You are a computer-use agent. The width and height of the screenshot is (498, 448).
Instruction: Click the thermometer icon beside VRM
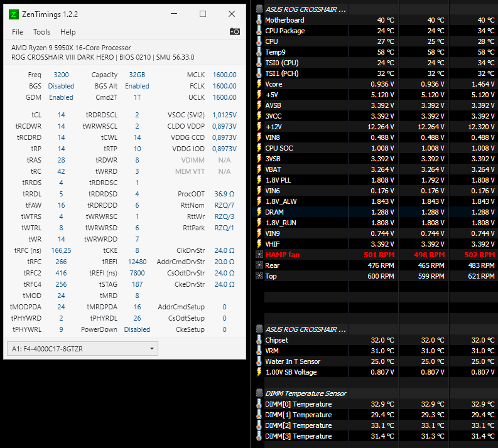259,351
